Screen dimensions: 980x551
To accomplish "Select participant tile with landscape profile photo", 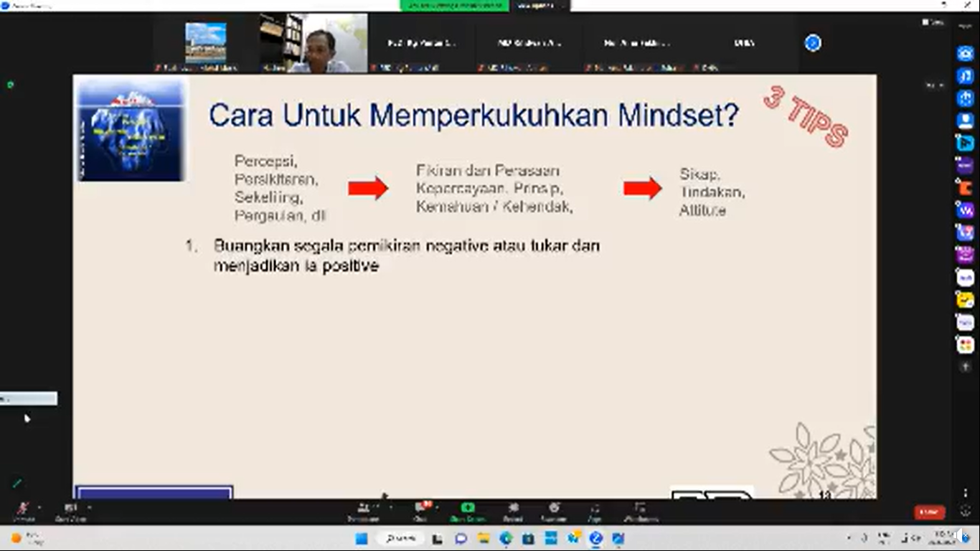I will coord(206,43).
